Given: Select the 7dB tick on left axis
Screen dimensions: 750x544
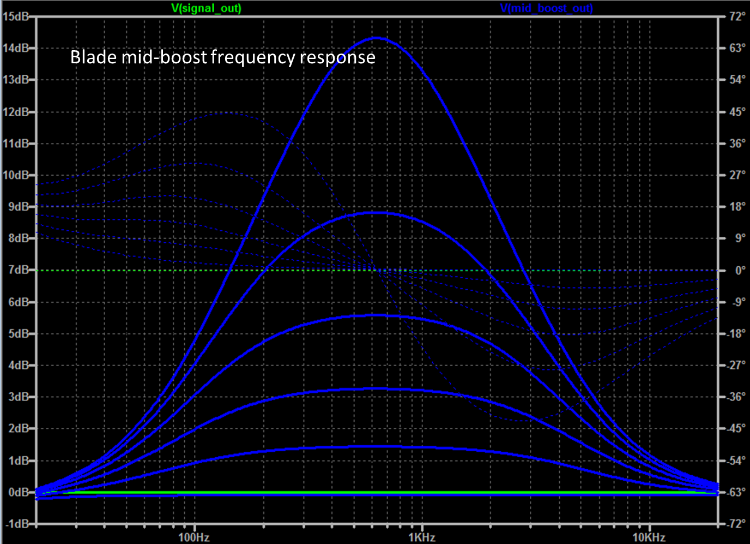Looking at the screenshot, I should pos(19,270).
